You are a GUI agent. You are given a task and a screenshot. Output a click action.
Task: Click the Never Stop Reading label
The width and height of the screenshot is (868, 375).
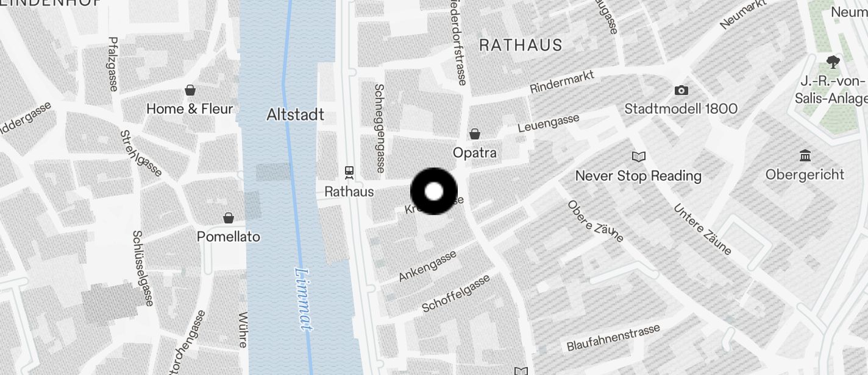coord(638,176)
